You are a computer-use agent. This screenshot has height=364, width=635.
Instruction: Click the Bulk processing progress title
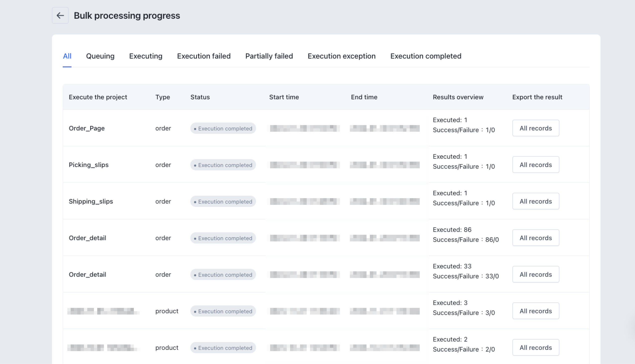click(x=127, y=15)
